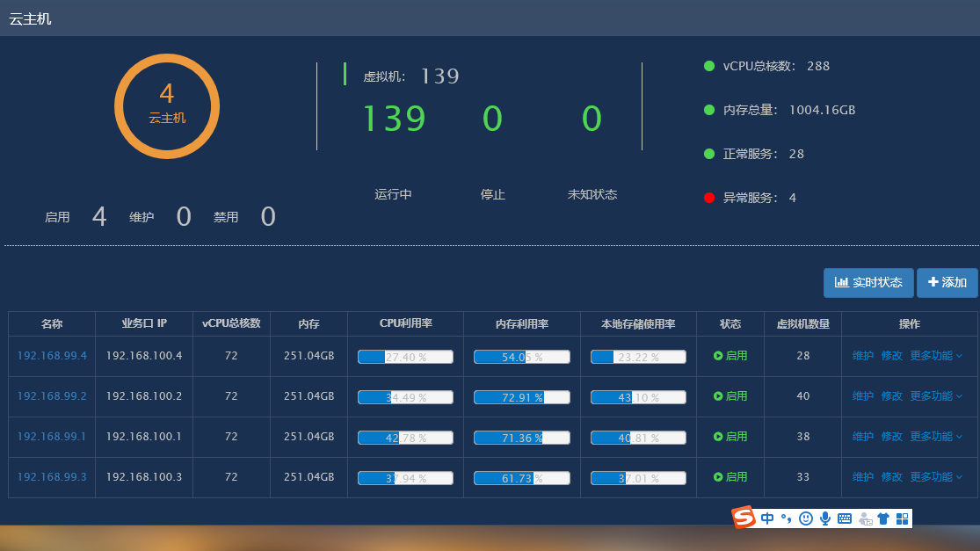Viewport: 980px width, 551px height.
Task: Click the 启用 count label
Action: pos(57,217)
